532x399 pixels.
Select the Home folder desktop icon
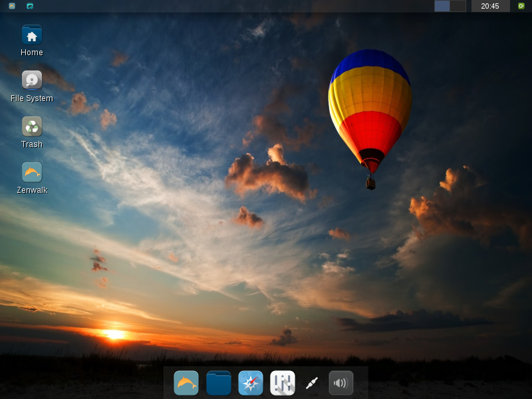[32, 35]
